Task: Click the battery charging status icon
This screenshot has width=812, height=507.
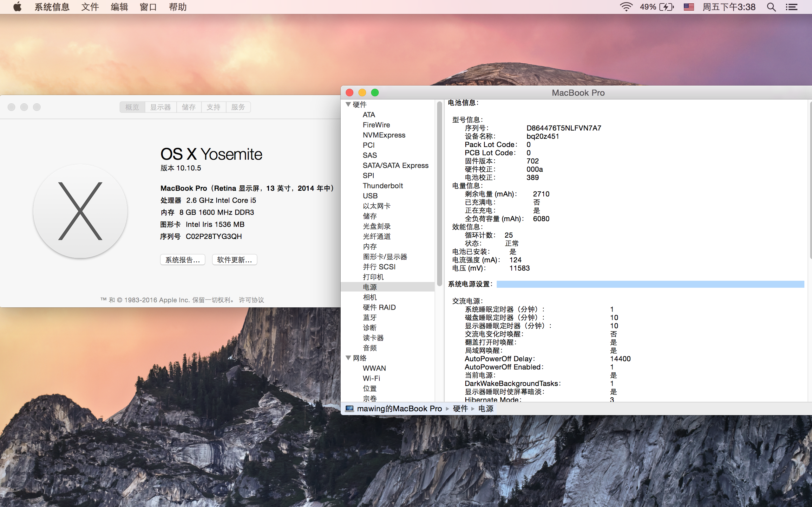Action: [x=666, y=7]
